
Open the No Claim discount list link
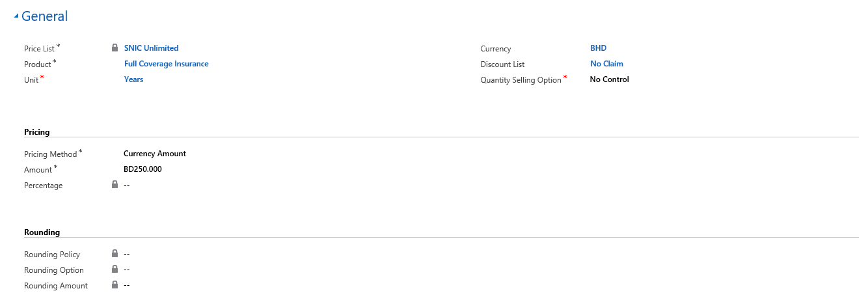tap(606, 64)
